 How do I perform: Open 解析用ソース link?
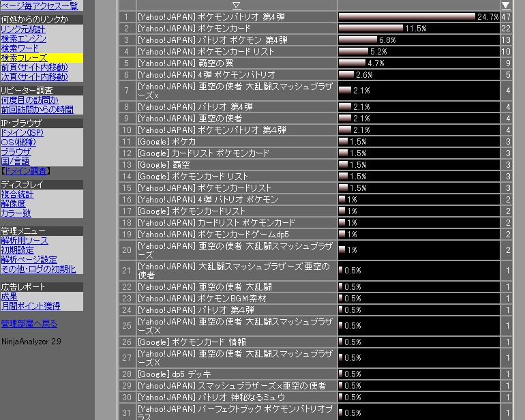tap(25, 241)
